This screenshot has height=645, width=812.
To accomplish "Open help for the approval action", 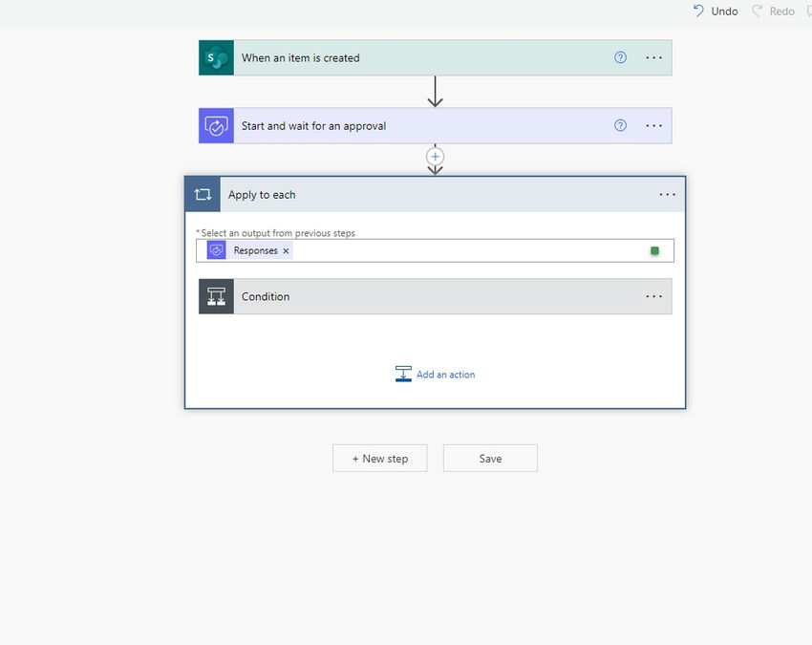I will 620,125.
